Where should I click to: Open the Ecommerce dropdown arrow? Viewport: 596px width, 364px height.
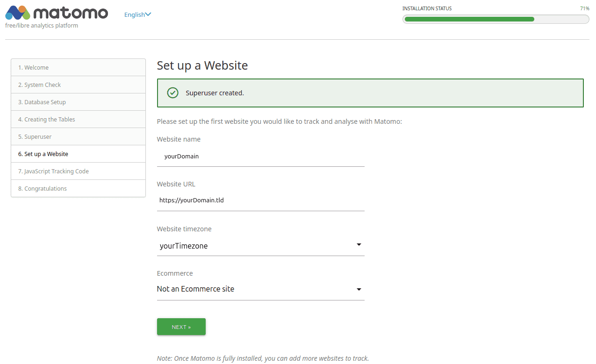359,289
